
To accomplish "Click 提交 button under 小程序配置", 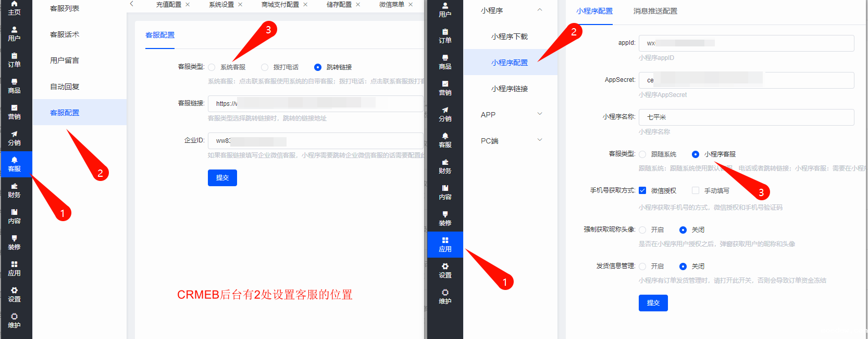I will pyautogui.click(x=653, y=303).
